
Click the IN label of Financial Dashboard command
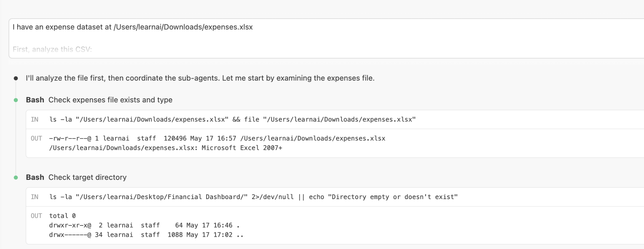point(35,197)
